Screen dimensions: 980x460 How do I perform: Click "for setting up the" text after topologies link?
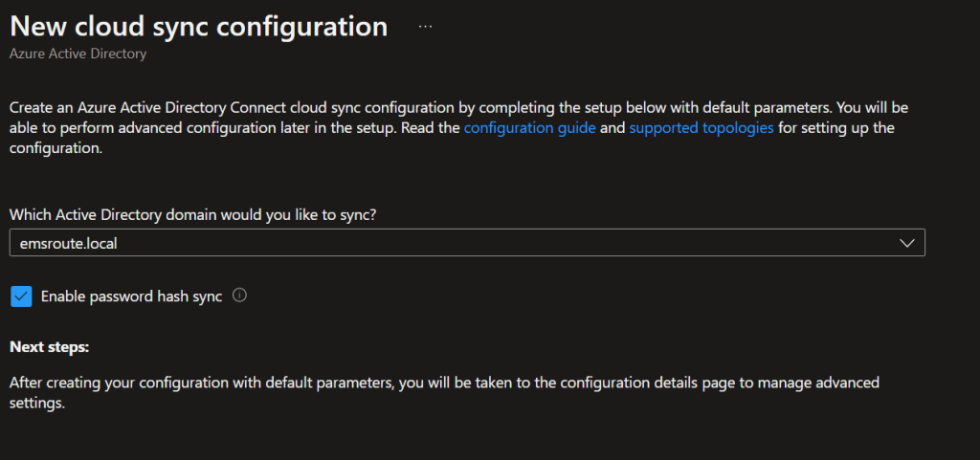836,127
